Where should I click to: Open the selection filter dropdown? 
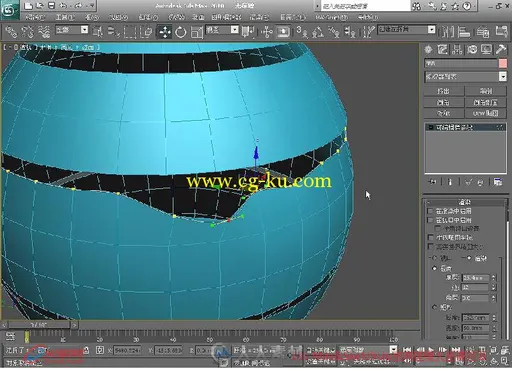pyautogui.click(x=84, y=30)
